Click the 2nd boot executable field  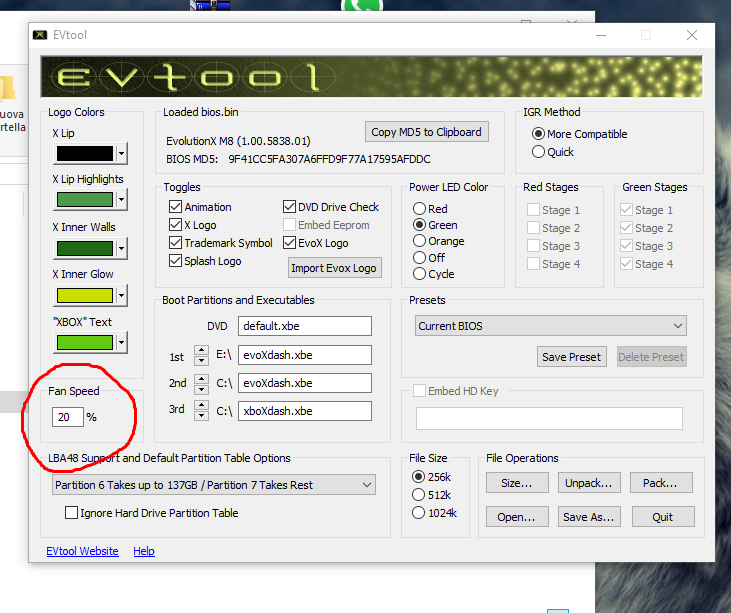pyautogui.click(x=305, y=383)
